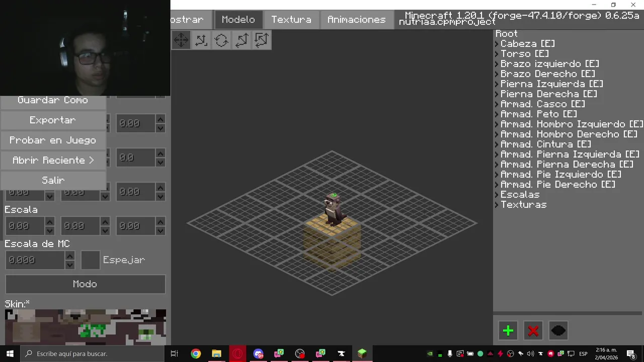This screenshot has width=644, height=362.
Task: Select the Root tree entry
Action: [x=507, y=34]
